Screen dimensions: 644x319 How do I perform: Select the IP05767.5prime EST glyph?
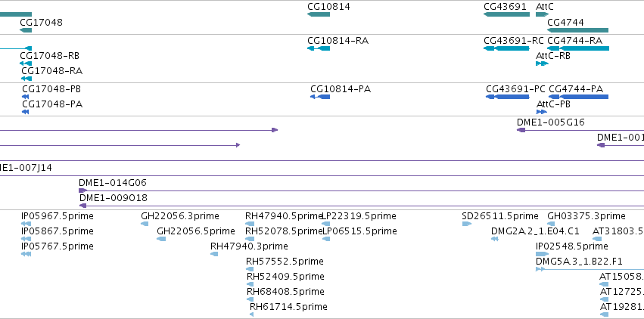[26, 254]
